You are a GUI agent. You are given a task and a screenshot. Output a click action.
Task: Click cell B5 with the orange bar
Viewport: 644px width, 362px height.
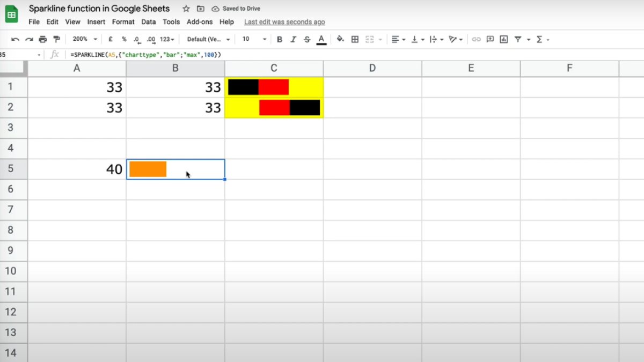pos(175,169)
